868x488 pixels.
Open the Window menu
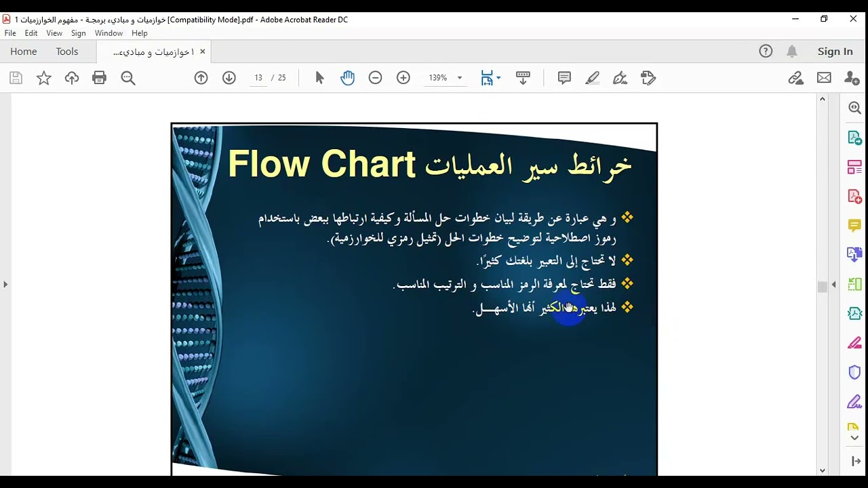pos(108,33)
